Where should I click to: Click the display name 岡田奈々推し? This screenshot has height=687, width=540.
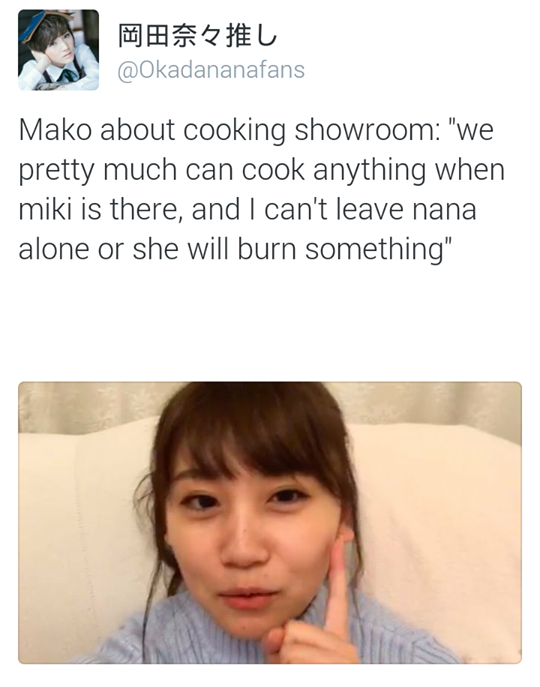point(198,35)
